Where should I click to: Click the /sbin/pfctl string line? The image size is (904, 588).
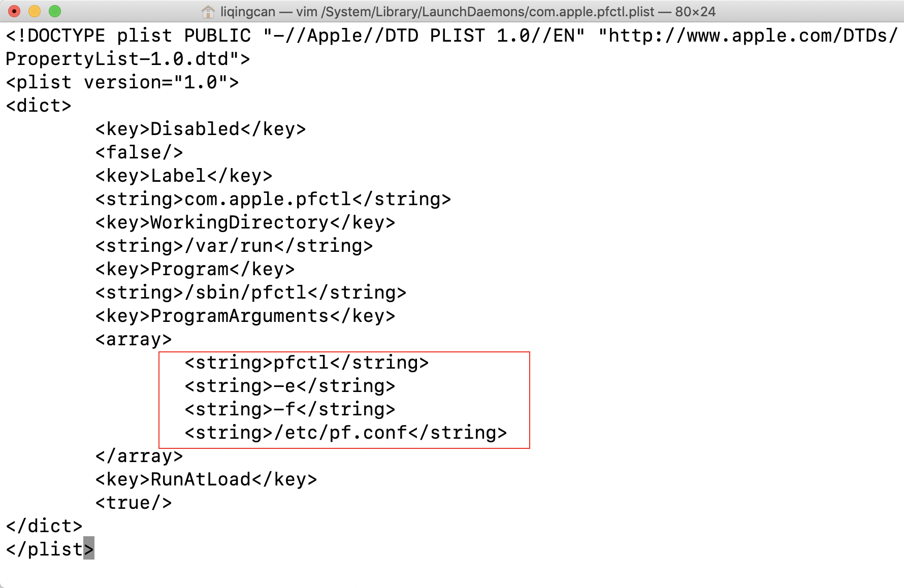click(250, 292)
